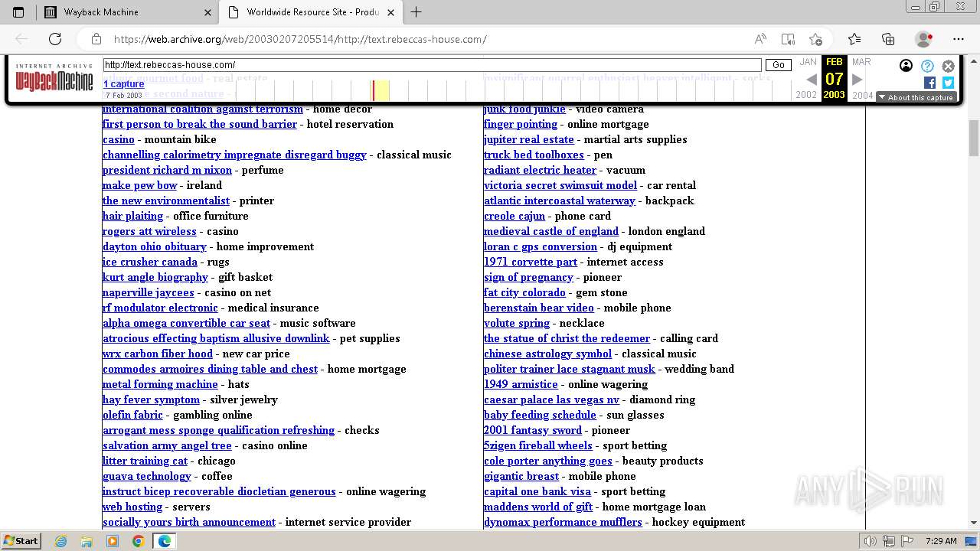Open the metal forming machine link

click(x=160, y=384)
